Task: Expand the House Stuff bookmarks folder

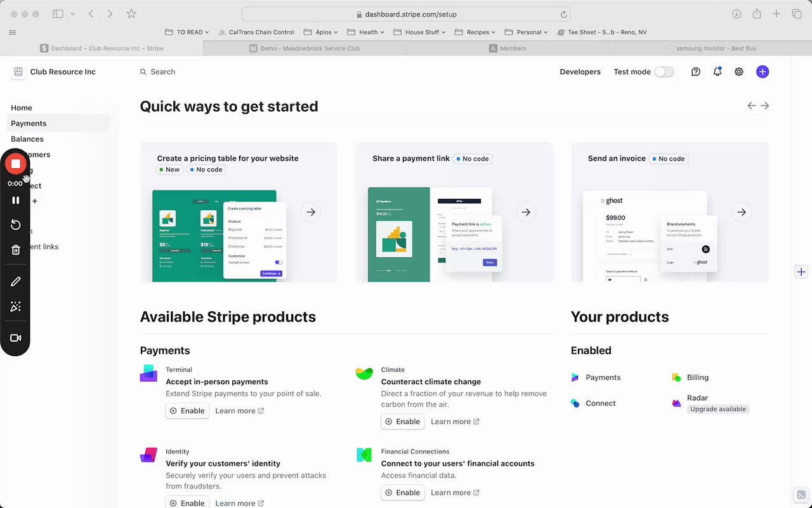Action: coord(419,32)
